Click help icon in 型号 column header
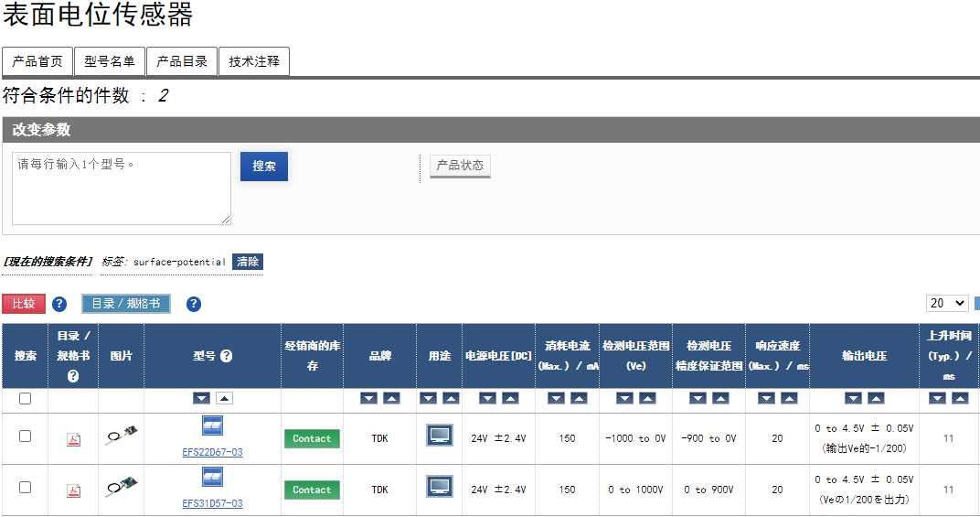The width and height of the screenshot is (980, 517). pos(226,356)
